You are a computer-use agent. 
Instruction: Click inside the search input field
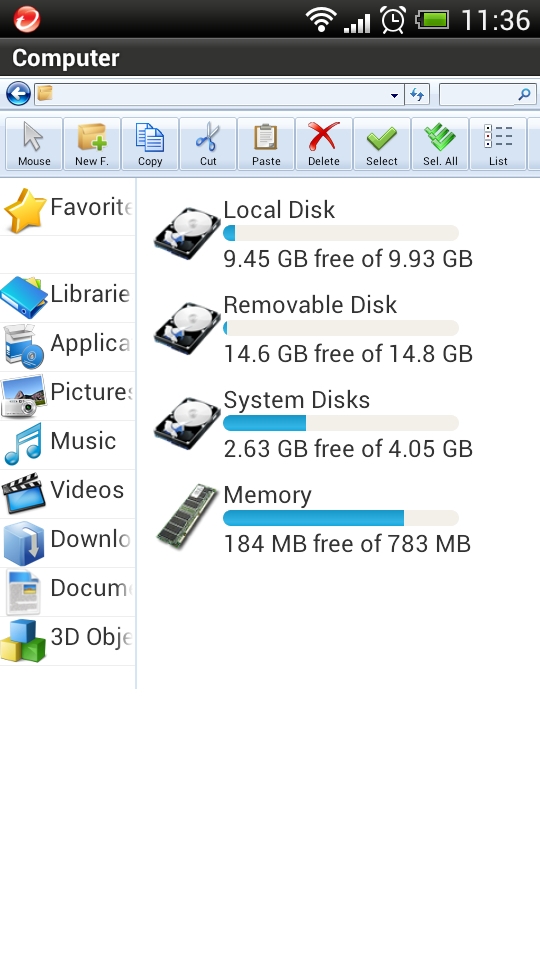pos(488,94)
